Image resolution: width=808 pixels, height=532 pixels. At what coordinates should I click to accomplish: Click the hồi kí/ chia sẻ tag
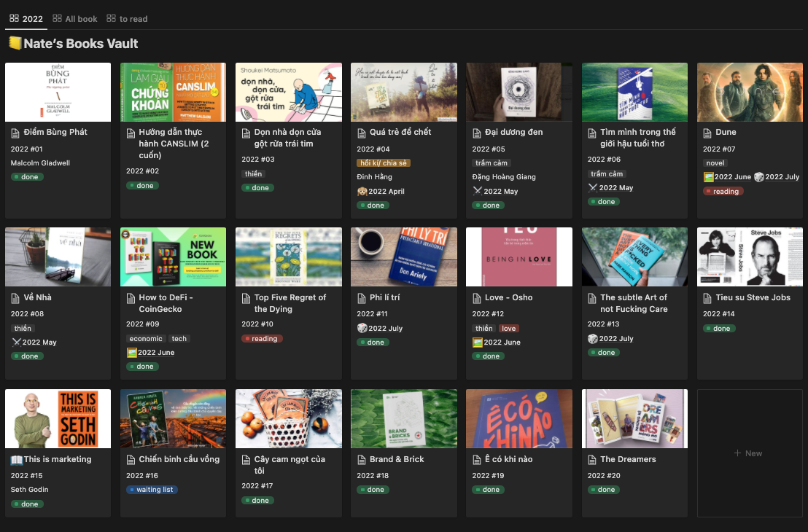(383, 163)
